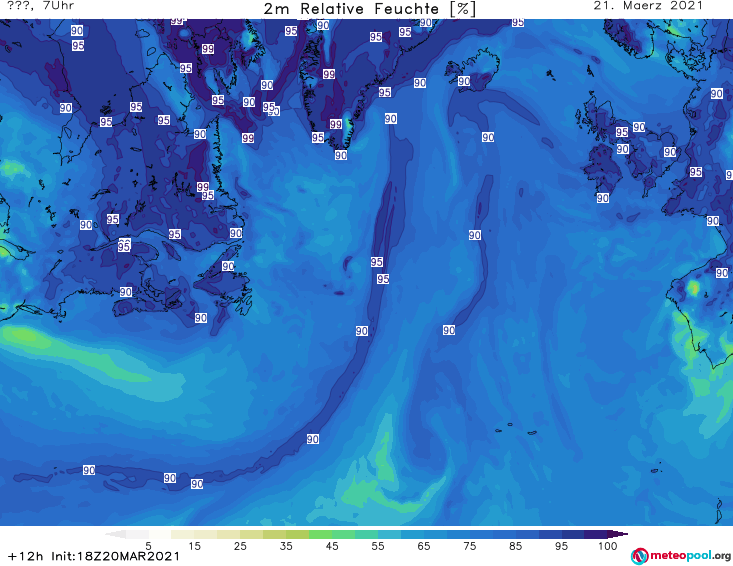Click the '100' label on the colorbar
The width and height of the screenshot is (733, 566).
[x=608, y=546]
